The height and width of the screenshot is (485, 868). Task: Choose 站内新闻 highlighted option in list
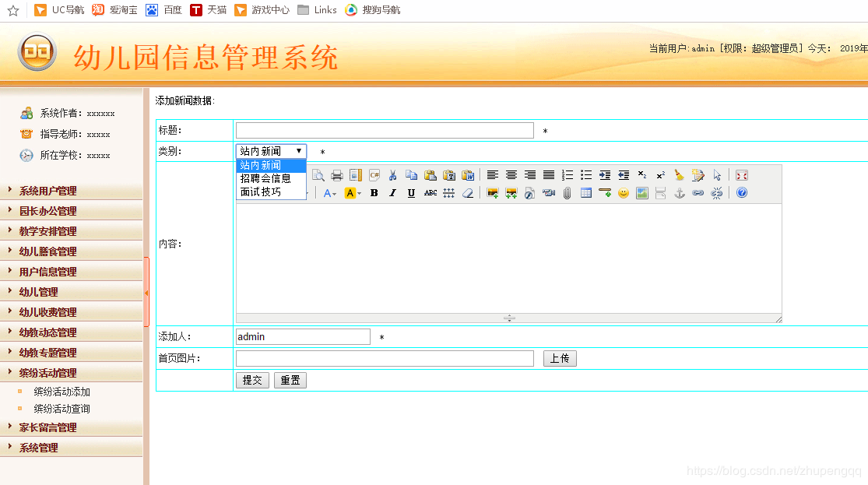click(x=271, y=165)
